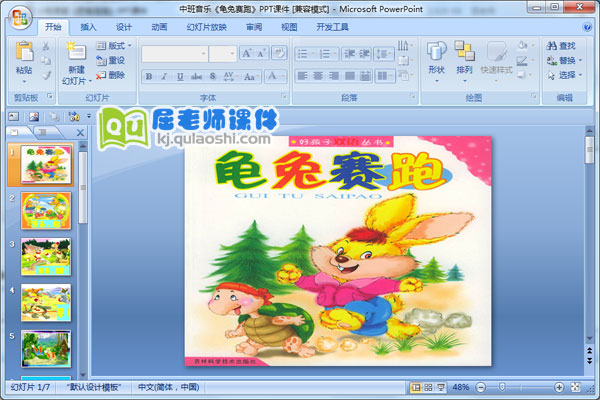Decrease list indent level

coord(349,54)
